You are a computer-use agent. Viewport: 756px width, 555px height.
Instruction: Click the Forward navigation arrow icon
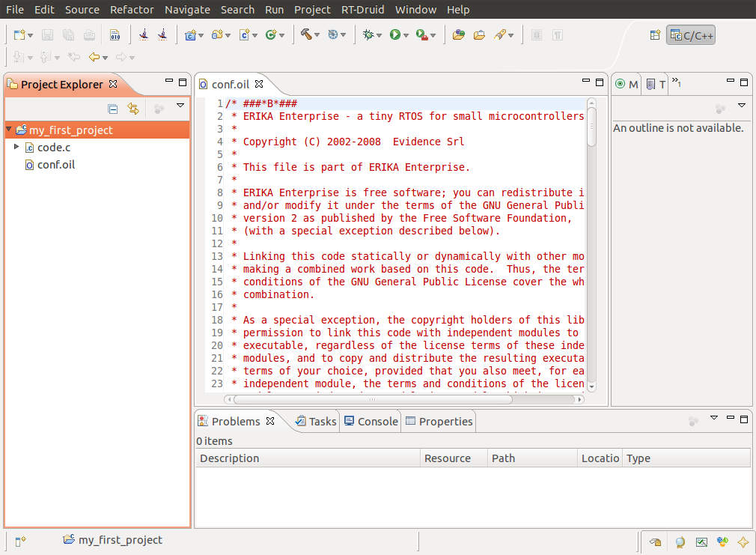tap(121, 57)
